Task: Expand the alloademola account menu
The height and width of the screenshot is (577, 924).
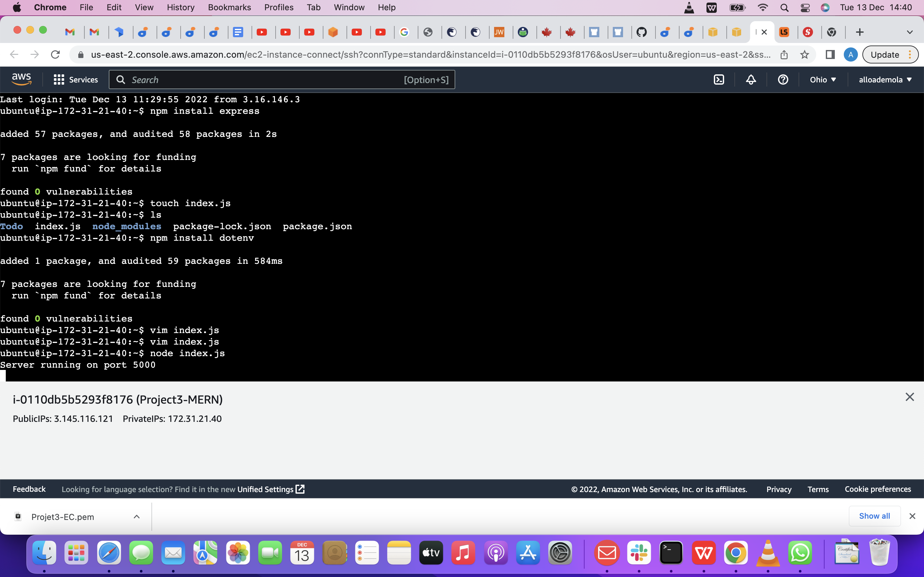Action: [x=885, y=79]
